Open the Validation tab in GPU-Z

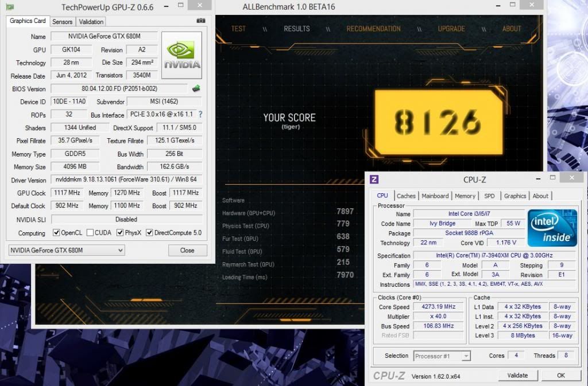(x=91, y=22)
